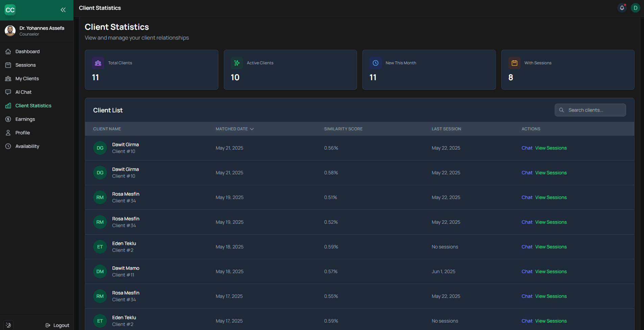Screen dimensions: 644x330
Task: Sort by the Matched Date column chevron
Action: click(x=252, y=129)
